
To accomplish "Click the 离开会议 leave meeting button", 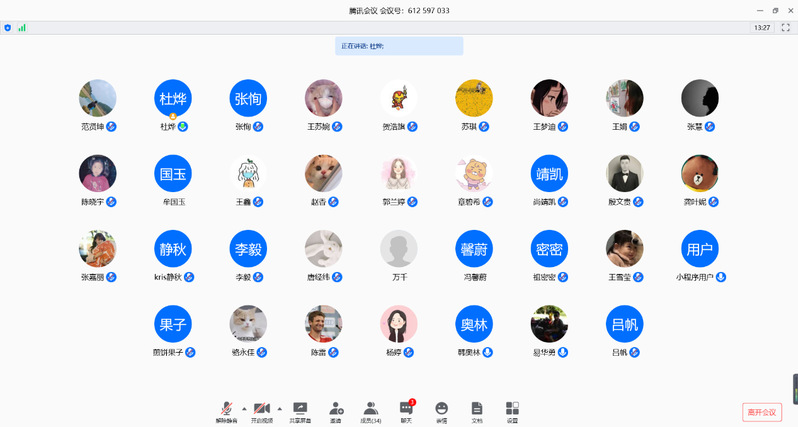I will point(761,411).
